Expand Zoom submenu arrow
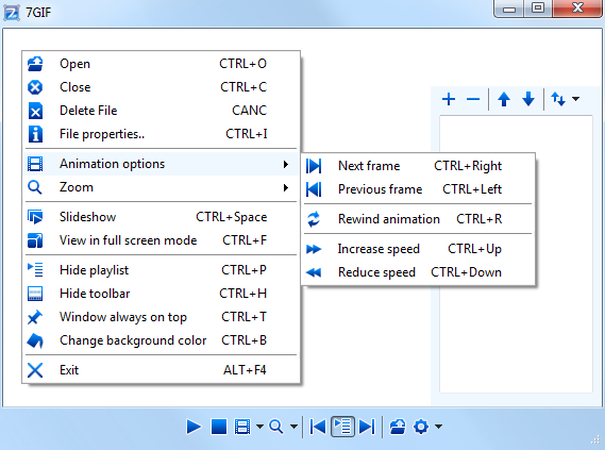 [286, 188]
